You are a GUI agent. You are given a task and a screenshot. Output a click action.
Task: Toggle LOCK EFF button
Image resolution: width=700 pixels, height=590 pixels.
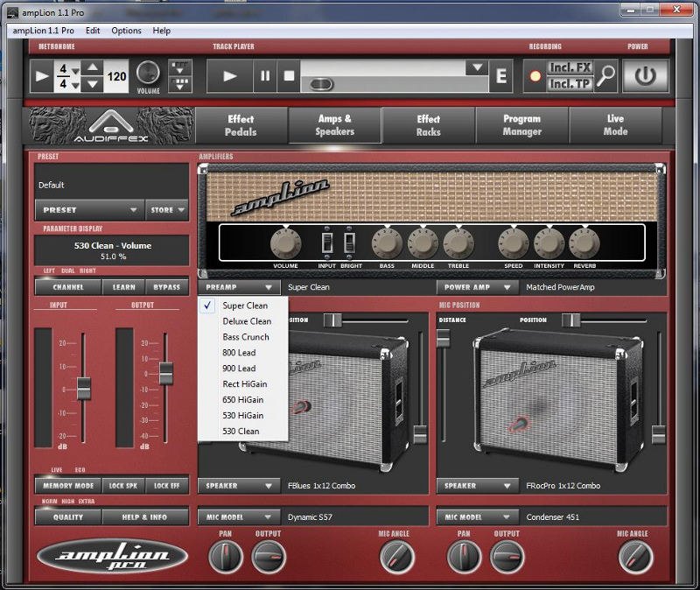pyautogui.click(x=166, y=486)
